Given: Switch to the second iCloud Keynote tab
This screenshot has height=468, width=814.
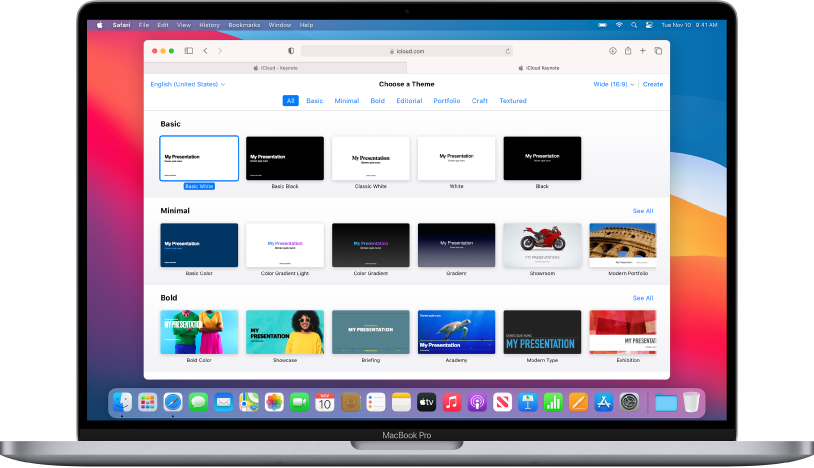Looking at the screenshot, I should pyautogui.click(x=538, y=68).
